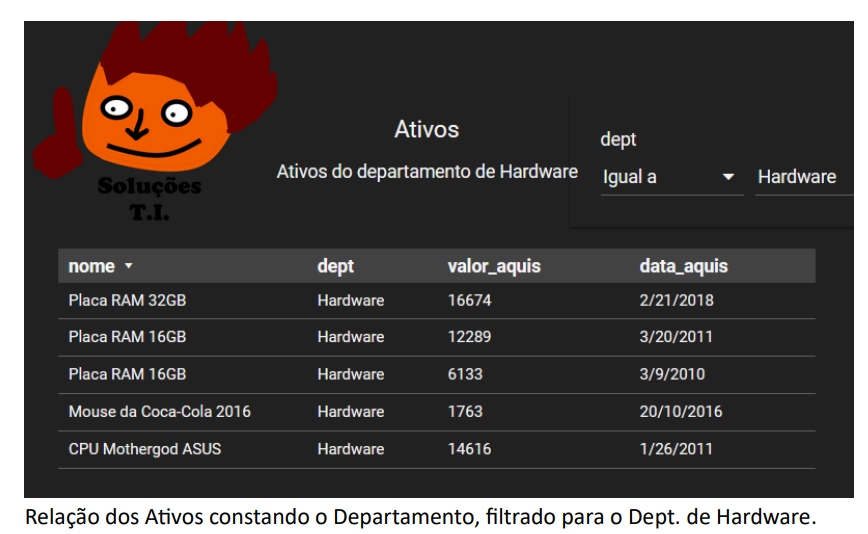Click the value 12289
This screenshot has height=534, width=868.
tap(469, 337)
